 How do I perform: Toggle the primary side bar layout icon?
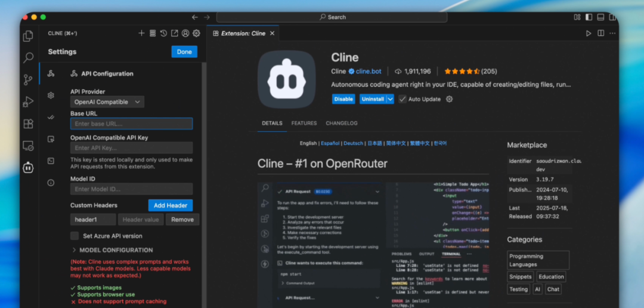589,17
